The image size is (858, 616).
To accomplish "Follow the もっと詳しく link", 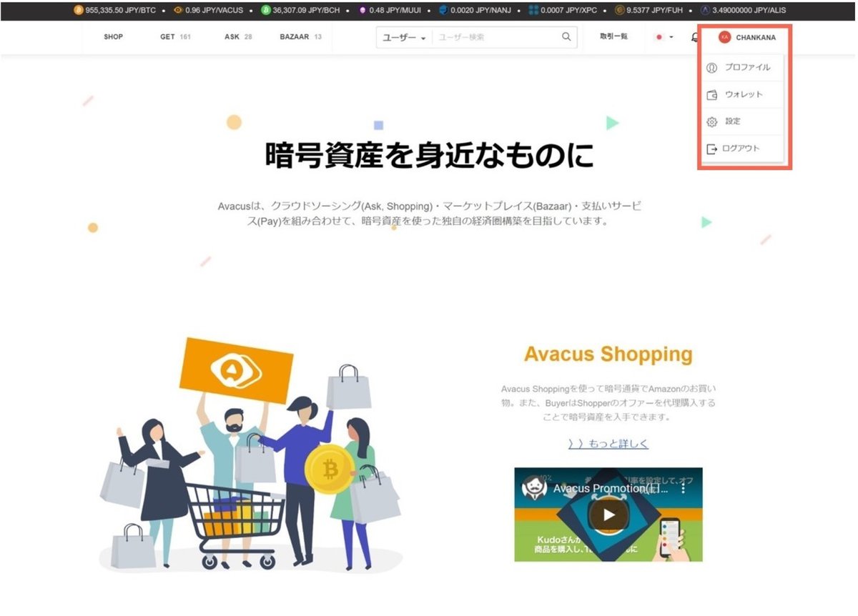I will [607, 444].
